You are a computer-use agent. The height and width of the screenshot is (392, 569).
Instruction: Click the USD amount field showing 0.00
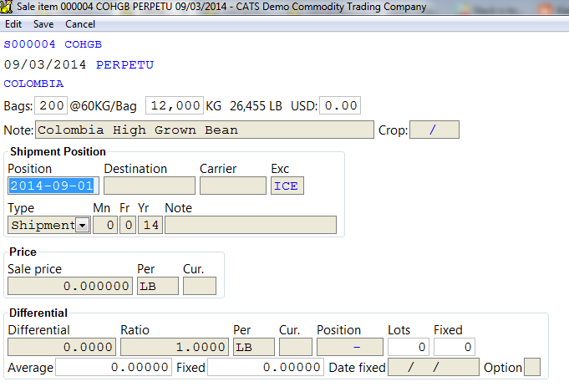(x=340, y=105)
